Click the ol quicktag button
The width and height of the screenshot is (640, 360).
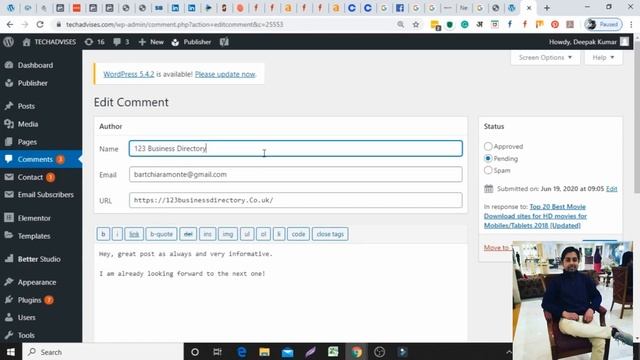click(x=263, y=234)
